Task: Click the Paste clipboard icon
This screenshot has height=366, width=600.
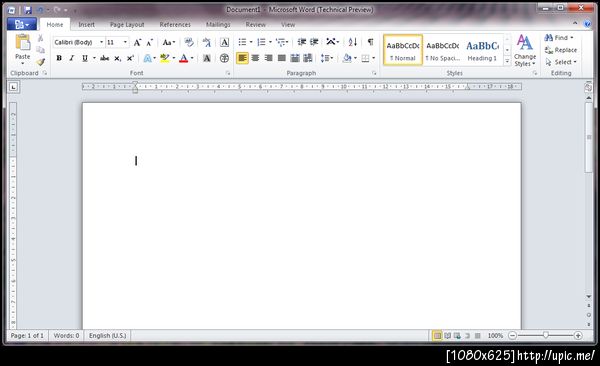Action: pyautogui.click(x=23, y=42)
